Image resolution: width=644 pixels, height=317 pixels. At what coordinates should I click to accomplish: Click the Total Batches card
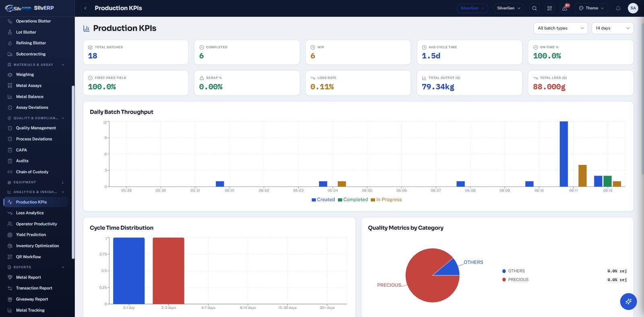point(136,52)
